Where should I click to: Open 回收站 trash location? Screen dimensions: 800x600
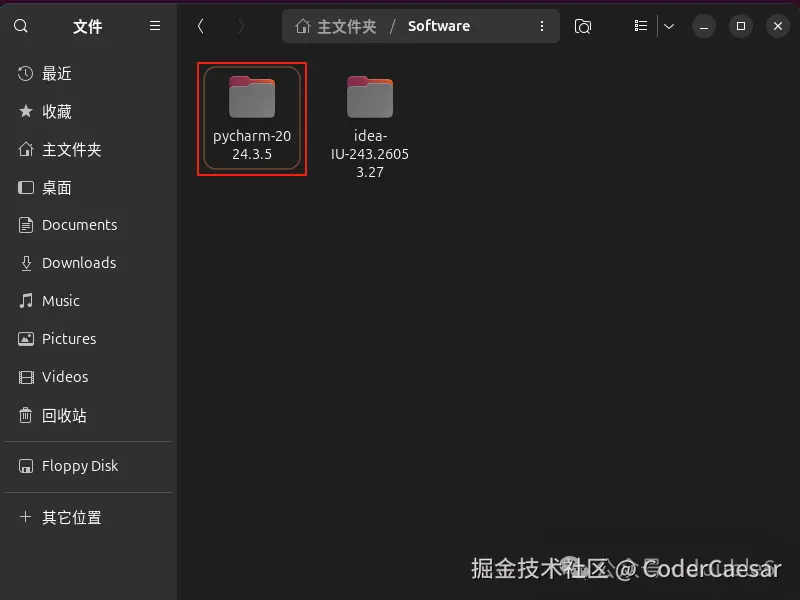[x=88, y=415]
